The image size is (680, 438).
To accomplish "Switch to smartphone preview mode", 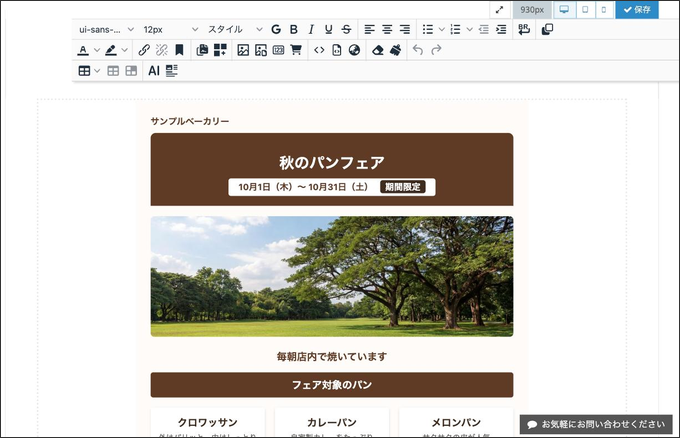I will click(604, 10).
